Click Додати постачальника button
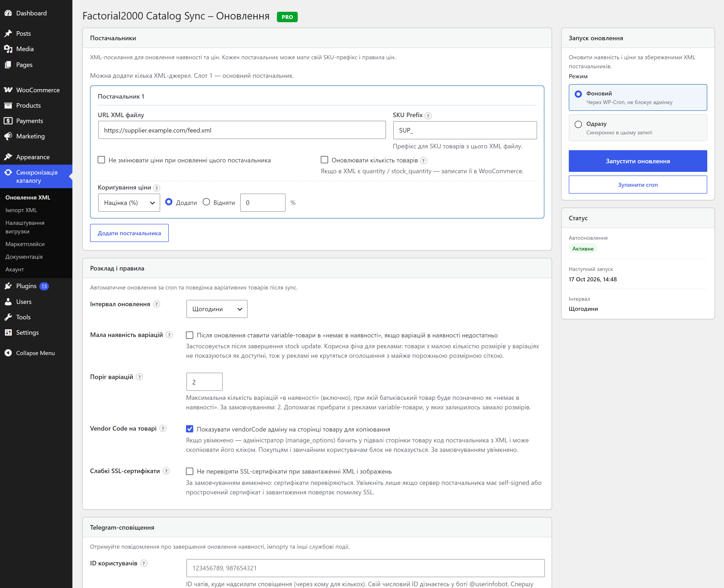This screenshot has width=724, height=588. (x=129, y=233)
